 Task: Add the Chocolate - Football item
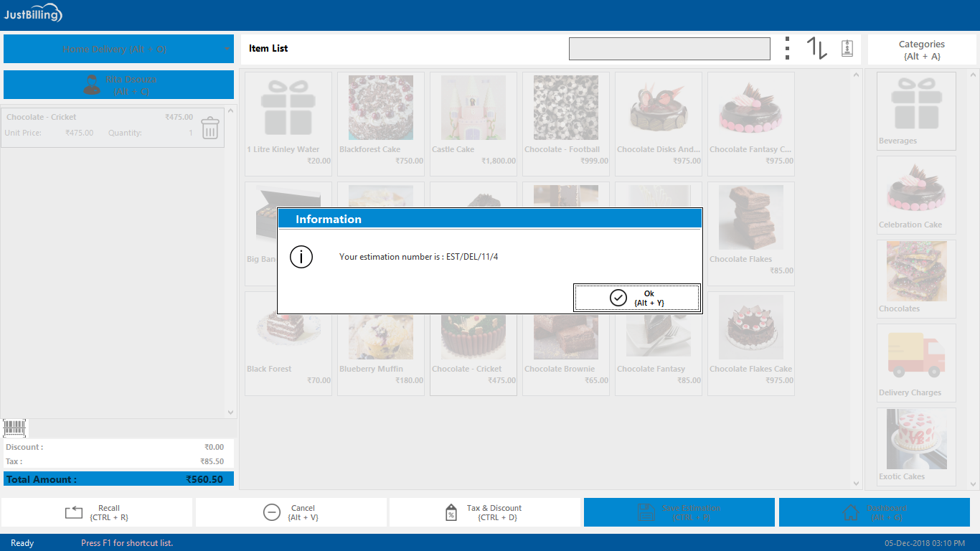point(566,123)
